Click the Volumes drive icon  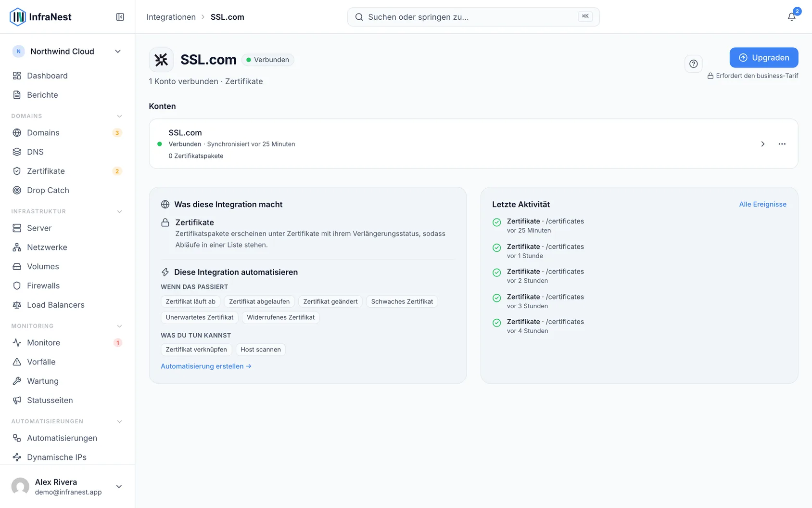(x=17, y=266)
